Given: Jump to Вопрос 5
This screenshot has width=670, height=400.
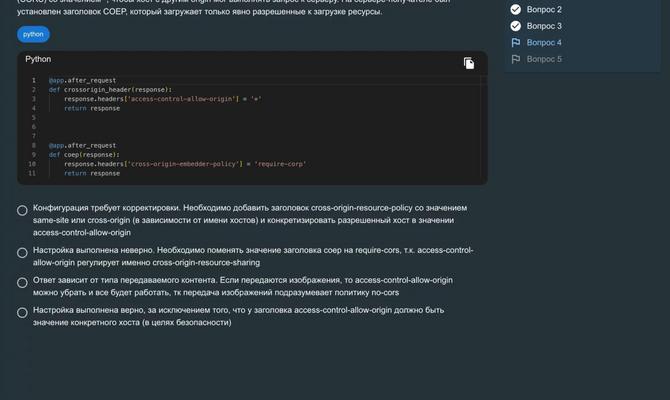Looking at the screenshot, I should pyautogui.click(x=544, y=60).
